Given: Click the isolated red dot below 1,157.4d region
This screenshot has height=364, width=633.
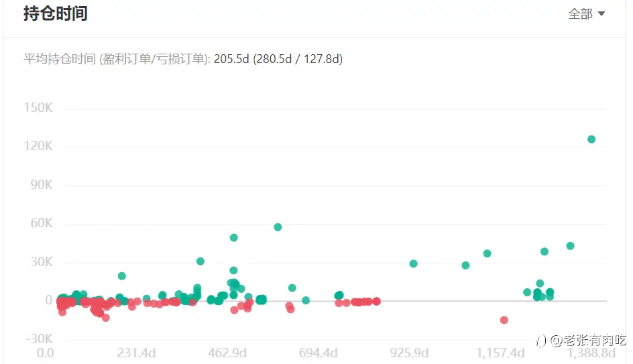Looking at the screenshot, I should [x=504, y=320].
